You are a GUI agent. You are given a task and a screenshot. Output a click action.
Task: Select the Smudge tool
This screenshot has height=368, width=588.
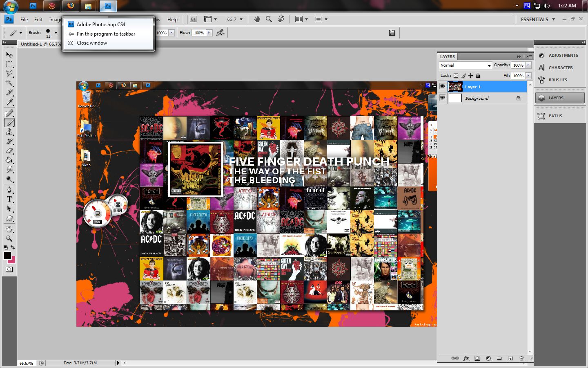(x=9, y=169)
